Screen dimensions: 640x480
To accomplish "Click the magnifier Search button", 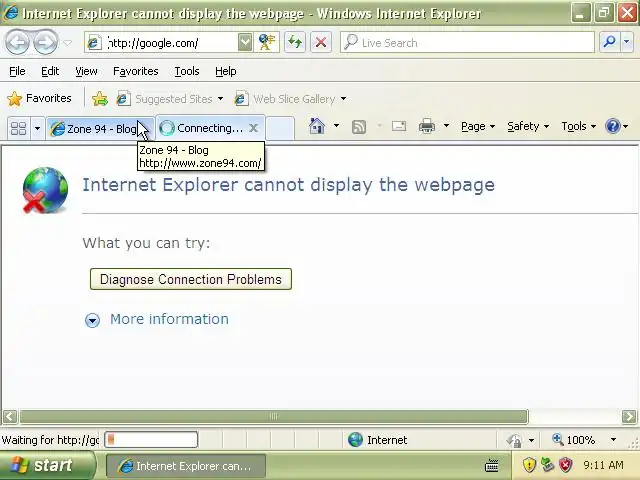I will [609, 42].
